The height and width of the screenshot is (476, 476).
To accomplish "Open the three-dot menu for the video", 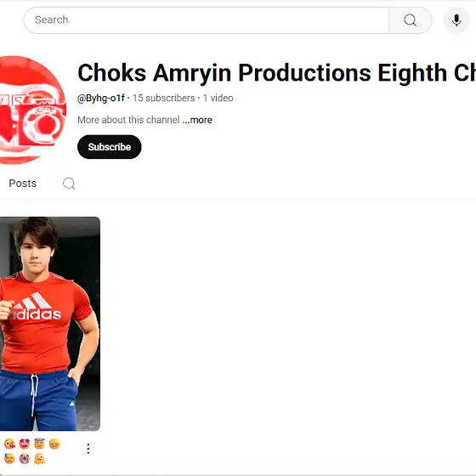I will point(88,449).
